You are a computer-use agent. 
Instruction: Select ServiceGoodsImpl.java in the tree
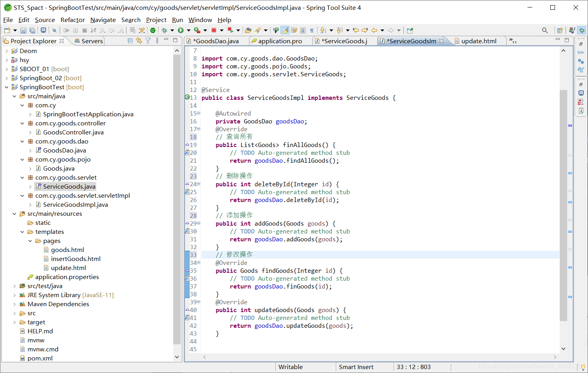[75, 205]
